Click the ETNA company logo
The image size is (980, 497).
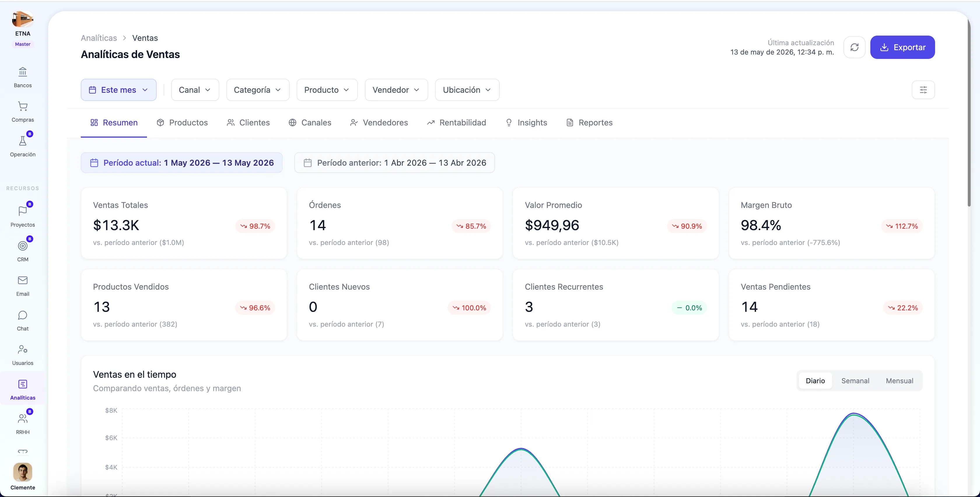(23, 19)
